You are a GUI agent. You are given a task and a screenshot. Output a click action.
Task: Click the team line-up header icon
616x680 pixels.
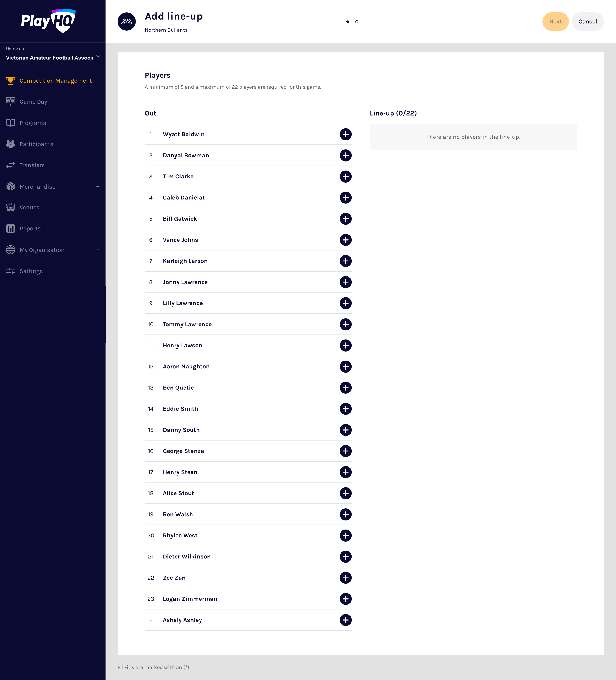pyautogui.click(x=127, y=22)
